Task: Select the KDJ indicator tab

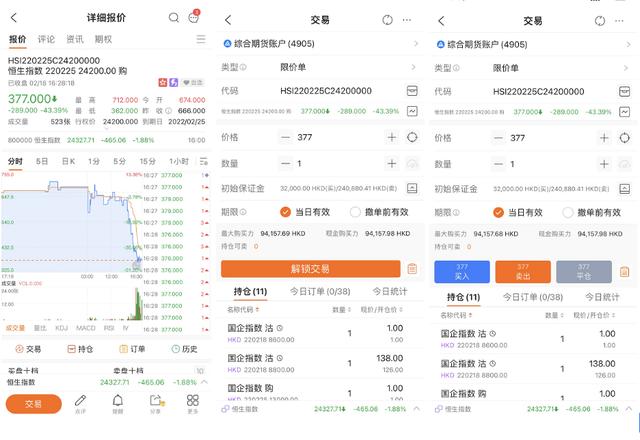Action: coord(62,328)
